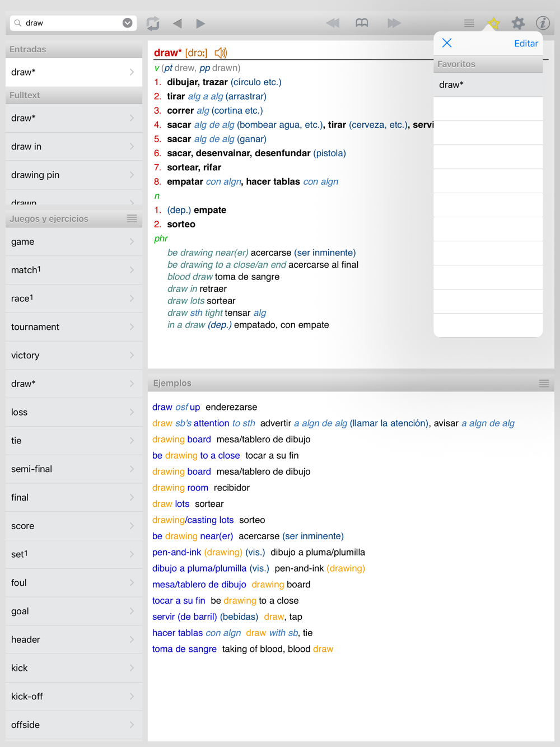
Task: Click example 'hacer tablas con algn'
Action: [x=197, y=633]
